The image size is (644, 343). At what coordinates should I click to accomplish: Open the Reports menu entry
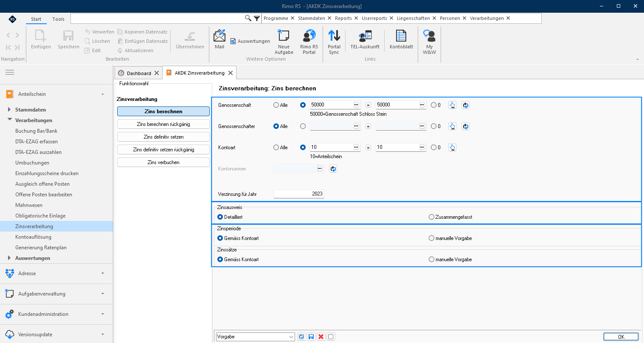(343, 18)
